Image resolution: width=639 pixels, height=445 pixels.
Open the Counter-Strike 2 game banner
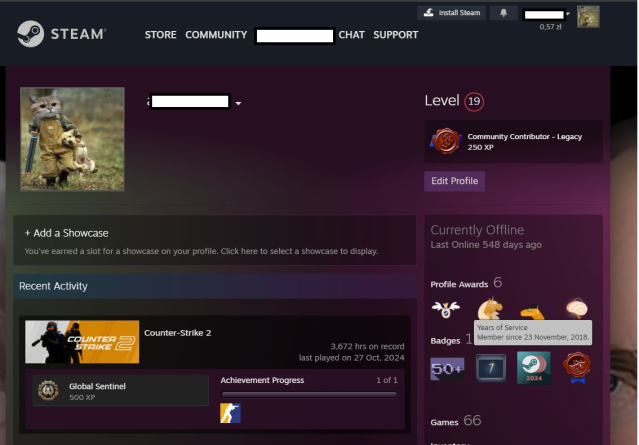tap(82, 341)
